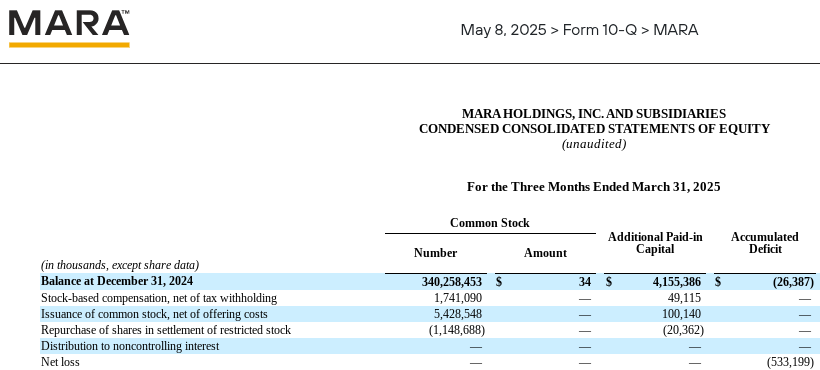Click share number (1,148,688)

click(x=457, y=330)
